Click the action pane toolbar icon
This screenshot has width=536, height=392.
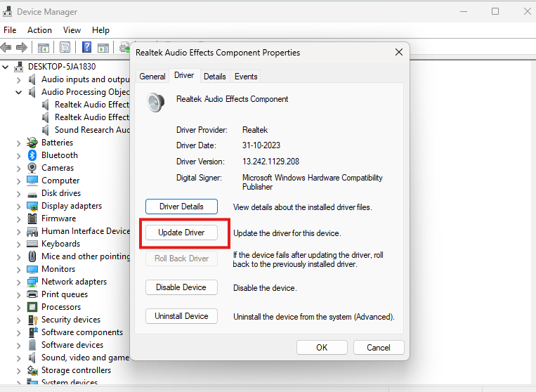click(103, 48)
